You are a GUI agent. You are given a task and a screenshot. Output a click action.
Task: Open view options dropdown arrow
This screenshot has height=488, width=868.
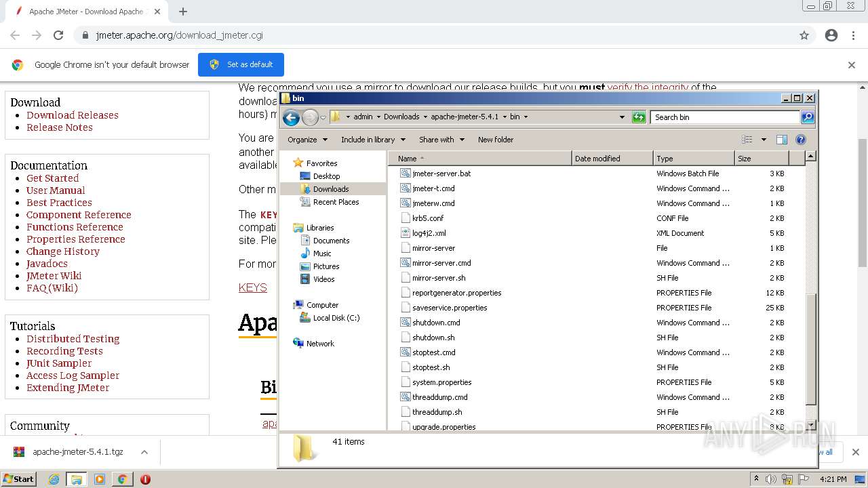click(x=764, y=140)
